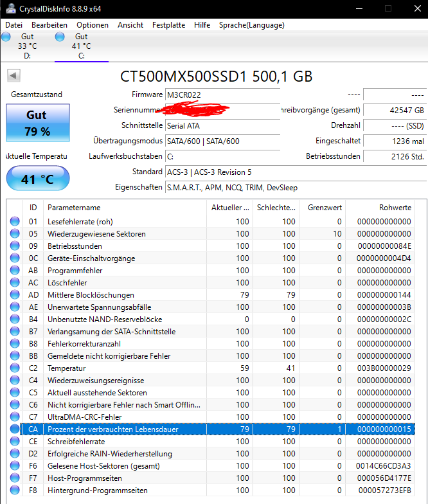Click status icon of Hintergrund-Programmseiten row
This screenshot has height=504, width=428.
tap(15, 490)
